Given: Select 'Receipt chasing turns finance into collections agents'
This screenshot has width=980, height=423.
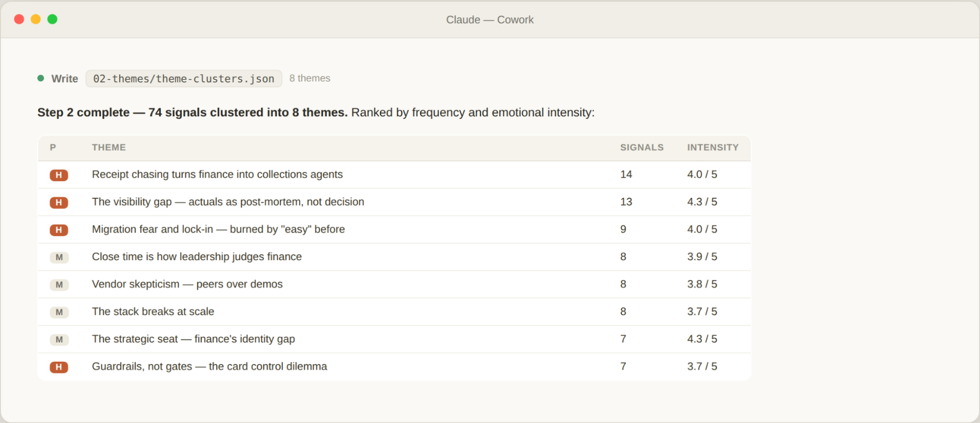Looking at the screenshot, I should 217,174.
